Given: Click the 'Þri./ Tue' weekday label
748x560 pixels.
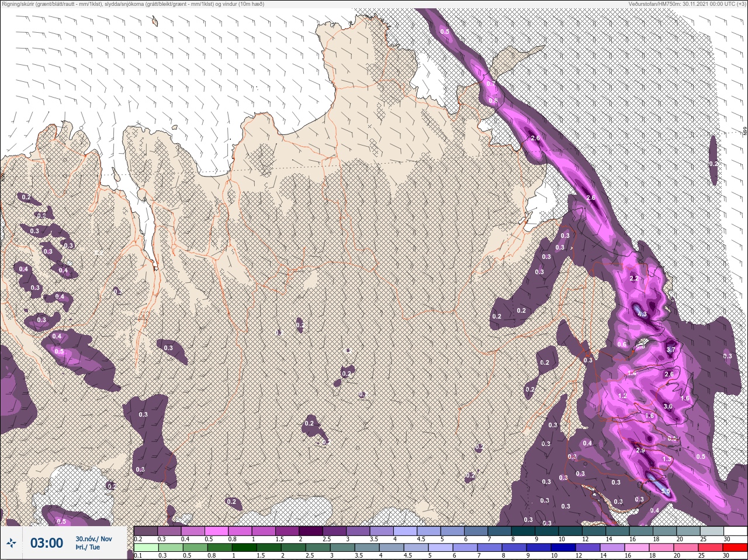Looking at the screenshot, I should coord(88,547).
